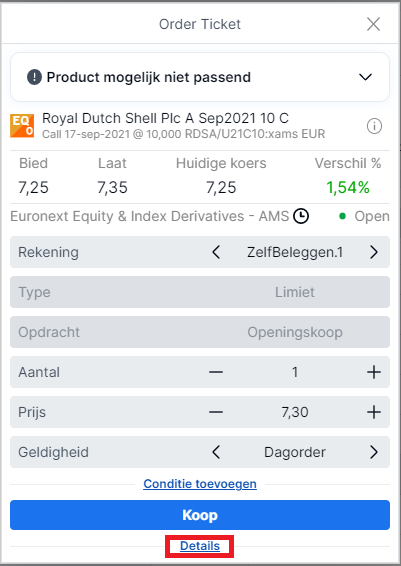Click the Aantal quantity value field
This screenshot has height=566, width=401.
295,372
